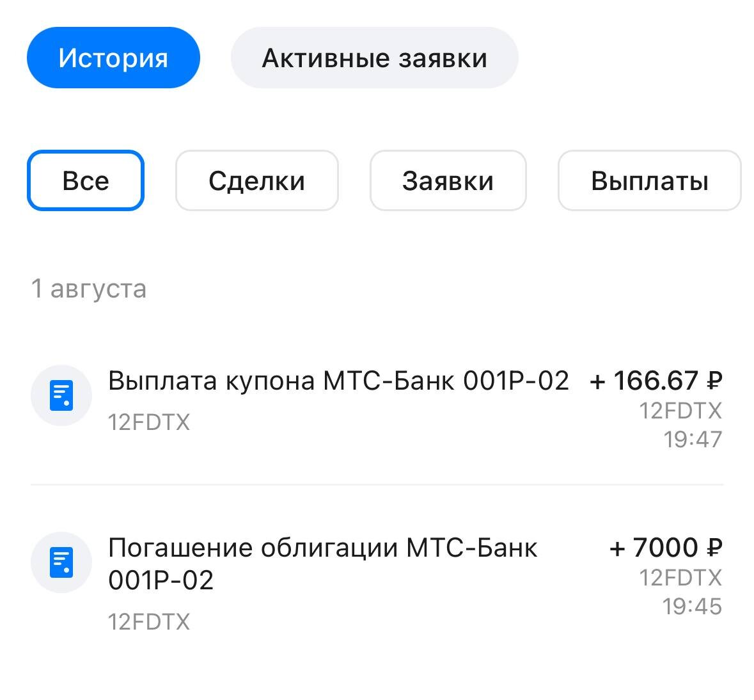Image resolution: width=754 pixels, height=700 pixels.
Task: Click the 1 августа date header
Action: click(90, 289)
